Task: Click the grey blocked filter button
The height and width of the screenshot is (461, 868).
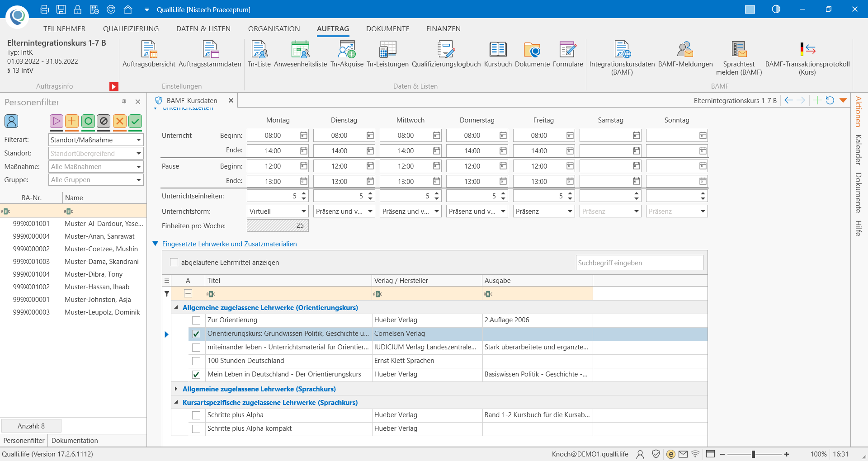Action: [104, 121]
